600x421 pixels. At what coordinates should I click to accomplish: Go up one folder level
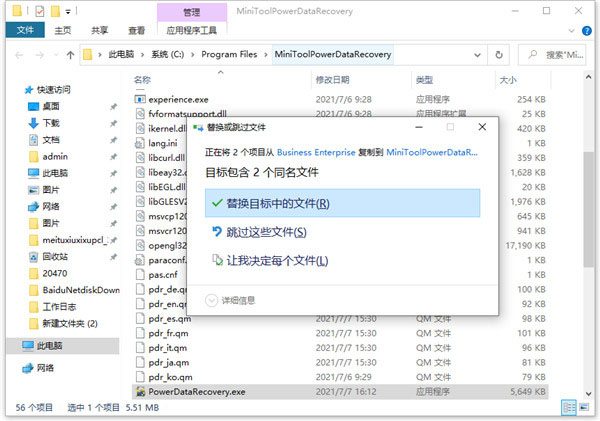point(70,55)
